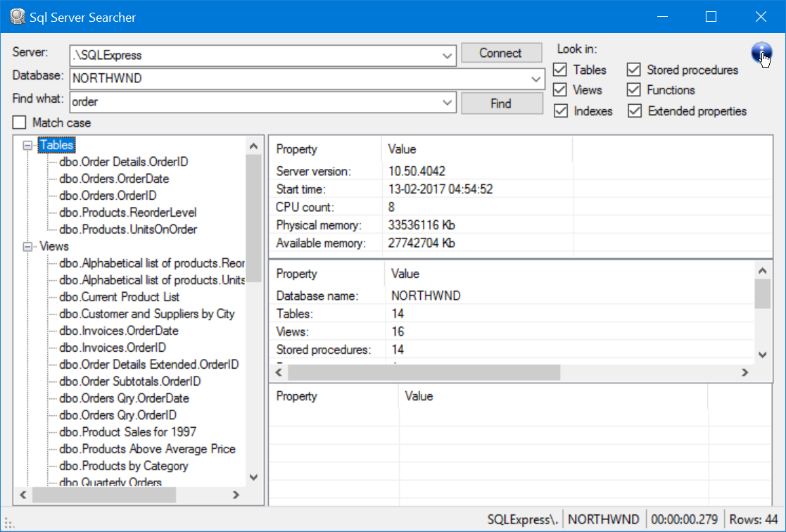Viewport: 786px width, 532px height.
Task: Click SQLExpress\. in the status bar
Action: pos(521,519)
